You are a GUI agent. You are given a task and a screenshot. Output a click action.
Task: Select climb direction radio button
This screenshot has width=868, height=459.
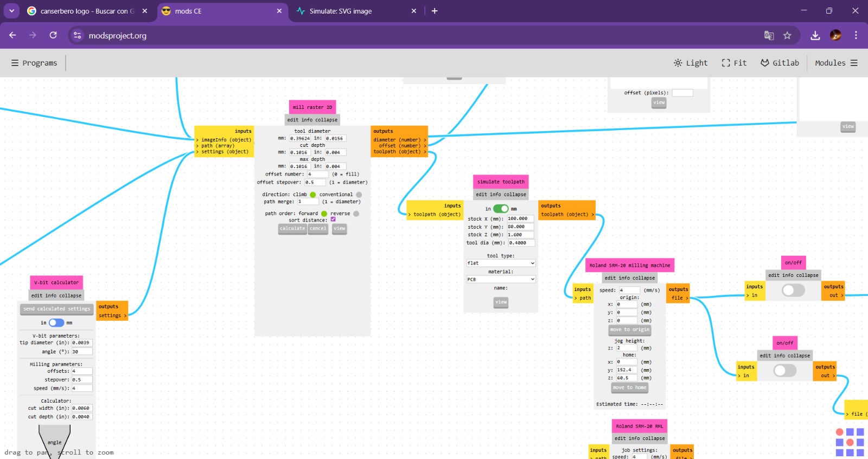point(312,195)
